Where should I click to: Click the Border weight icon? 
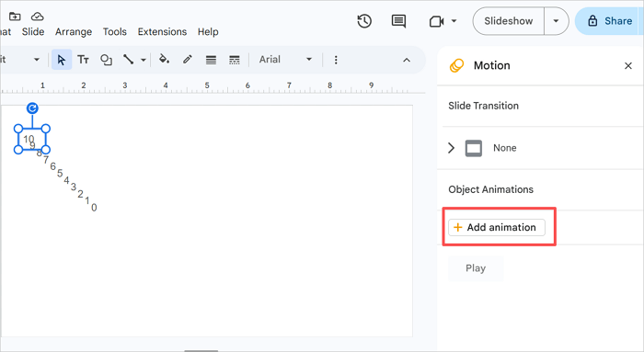(211, 61)
